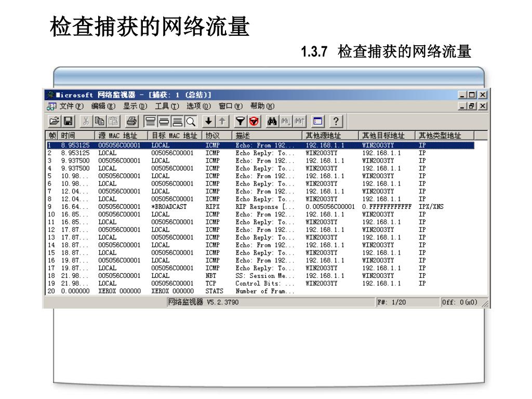
Task: Click the 'SS: Session Me...' description
Action: (x=265, y=276)
